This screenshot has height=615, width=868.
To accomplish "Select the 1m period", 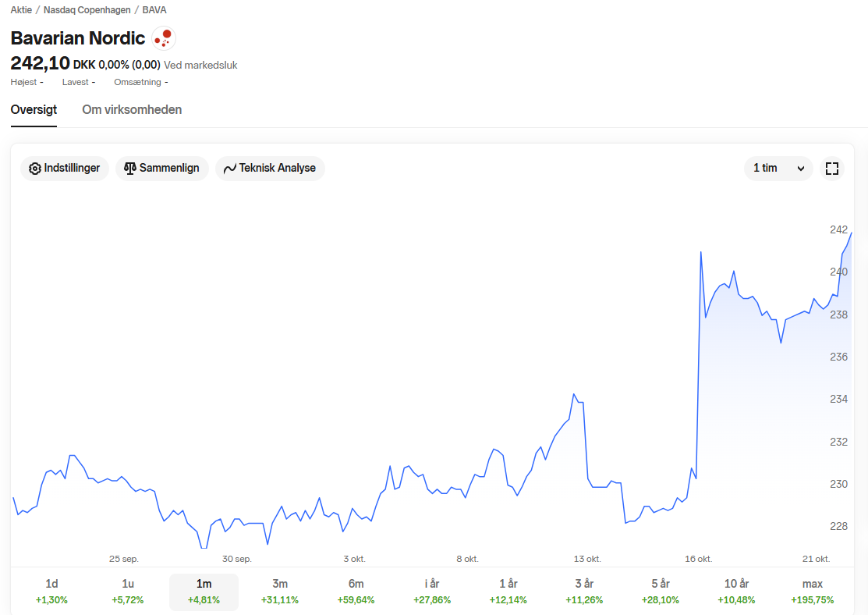I will tap(204, 591).
